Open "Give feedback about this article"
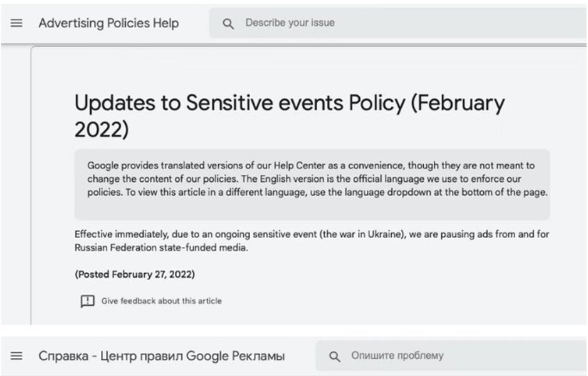This screenshot has width=588, height=376. tap(161, 301)
